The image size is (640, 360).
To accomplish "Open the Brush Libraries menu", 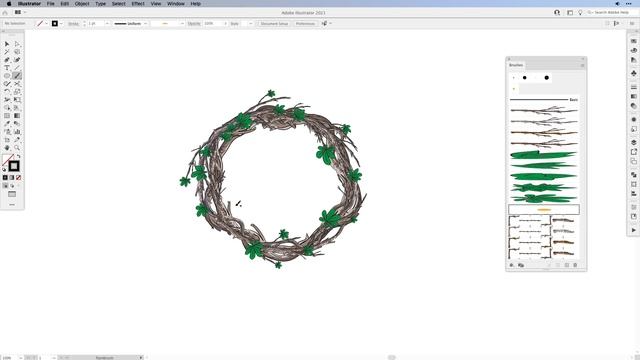I will coord(512,265).
